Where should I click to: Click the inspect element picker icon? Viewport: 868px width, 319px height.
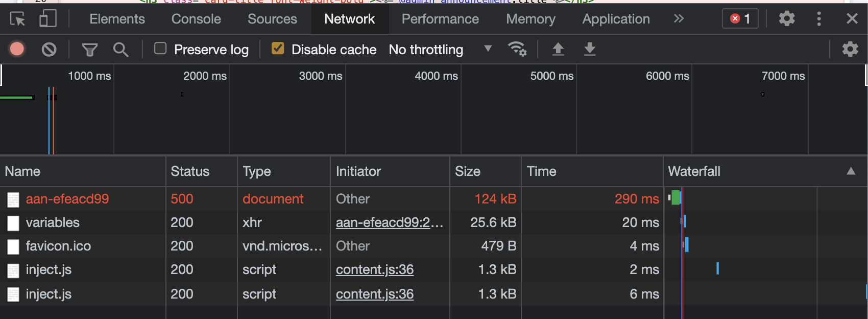[x=17, y=19]
